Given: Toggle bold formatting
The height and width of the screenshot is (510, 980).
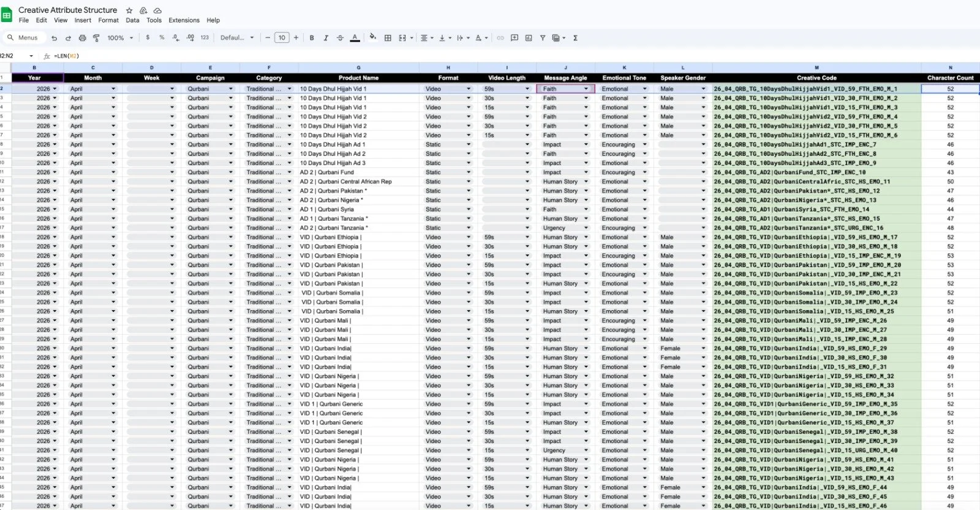Looking at the screenshot, I should [312, 38].
